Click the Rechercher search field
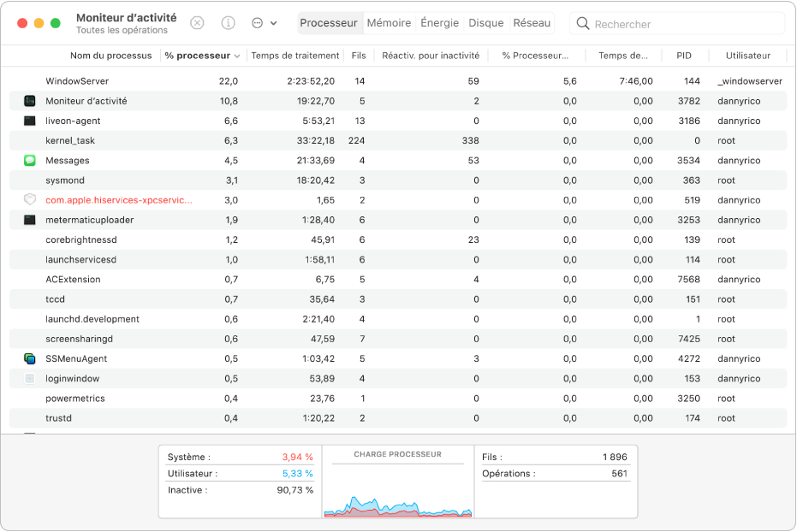 pos(677,24)
